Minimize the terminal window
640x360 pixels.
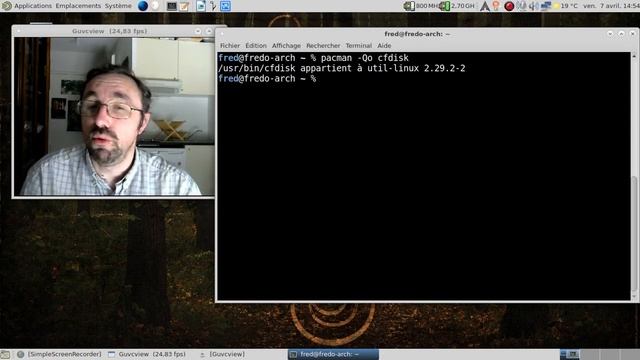coord(610,34)
